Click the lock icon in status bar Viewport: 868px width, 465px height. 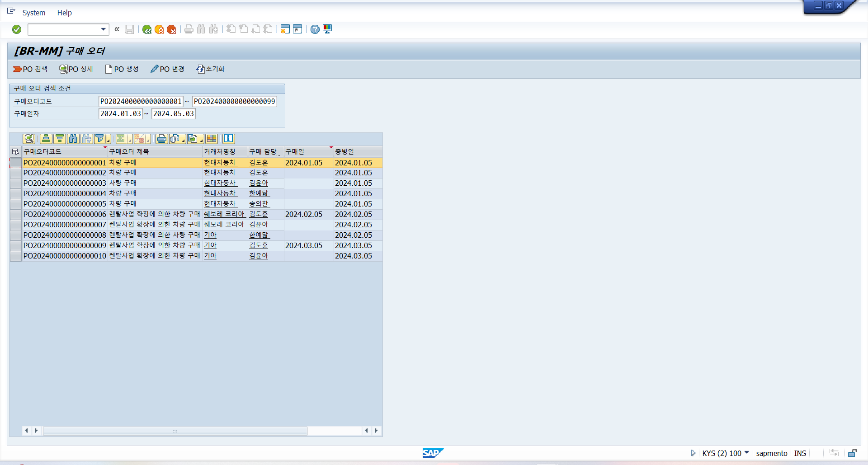tap(853, 453)
